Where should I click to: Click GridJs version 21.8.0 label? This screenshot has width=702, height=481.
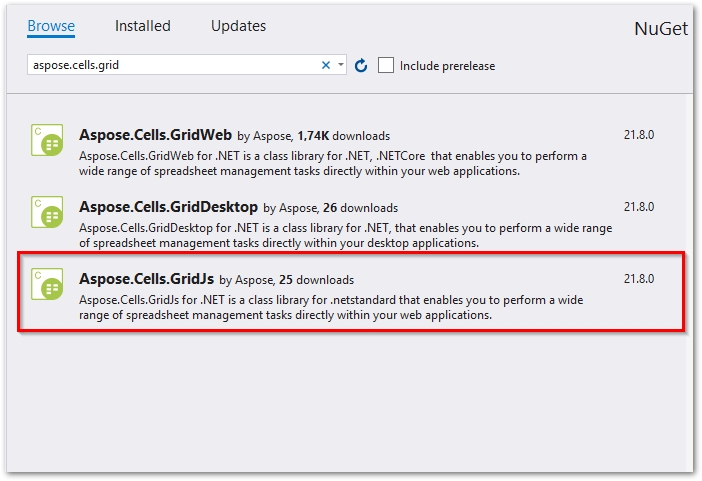click(x=639, y=279)
